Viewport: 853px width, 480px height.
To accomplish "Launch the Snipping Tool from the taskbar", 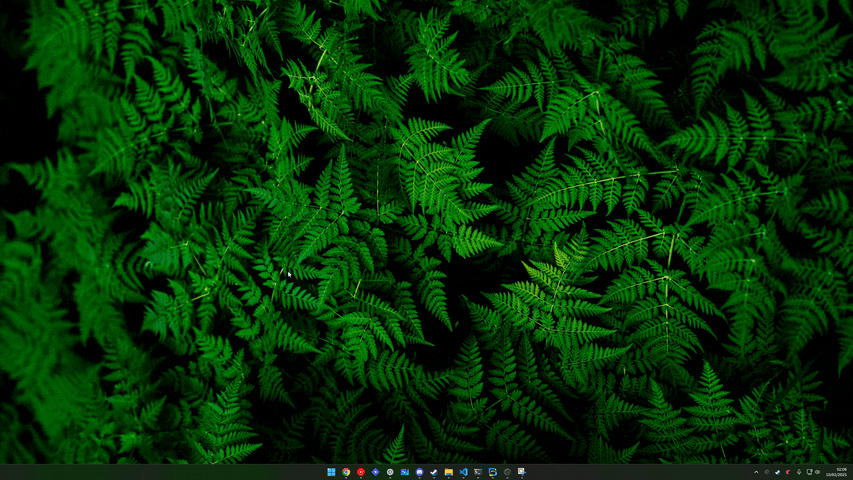I will pyautogui.click(x=521, y=472).
